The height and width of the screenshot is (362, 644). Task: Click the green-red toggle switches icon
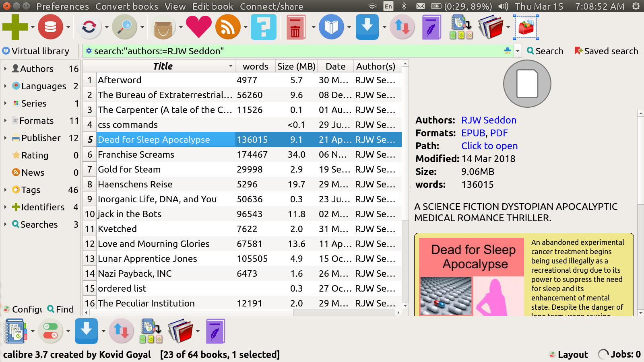pos(50,331)
